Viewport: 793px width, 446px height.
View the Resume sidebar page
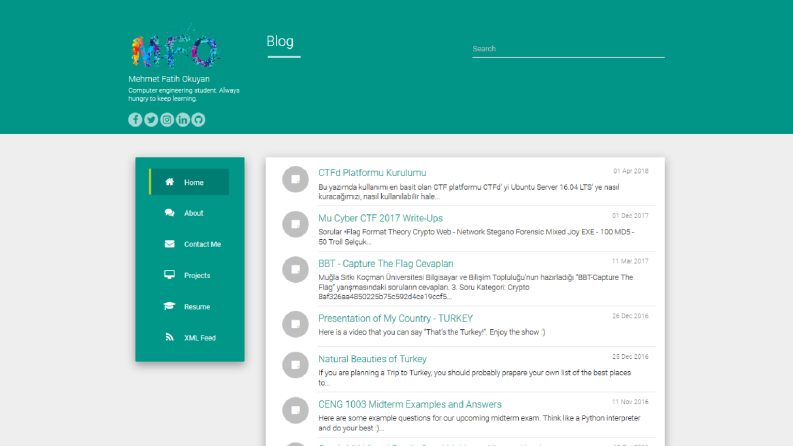(x=189, y=307)
